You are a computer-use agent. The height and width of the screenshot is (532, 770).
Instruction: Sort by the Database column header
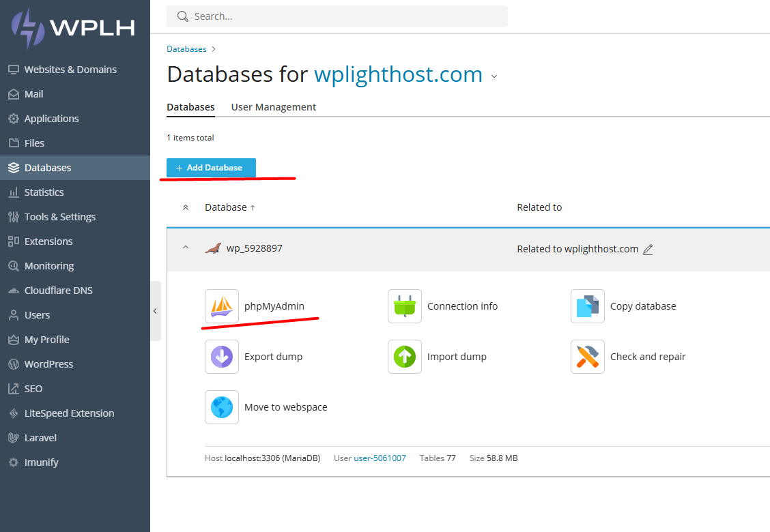pos(230,207)
